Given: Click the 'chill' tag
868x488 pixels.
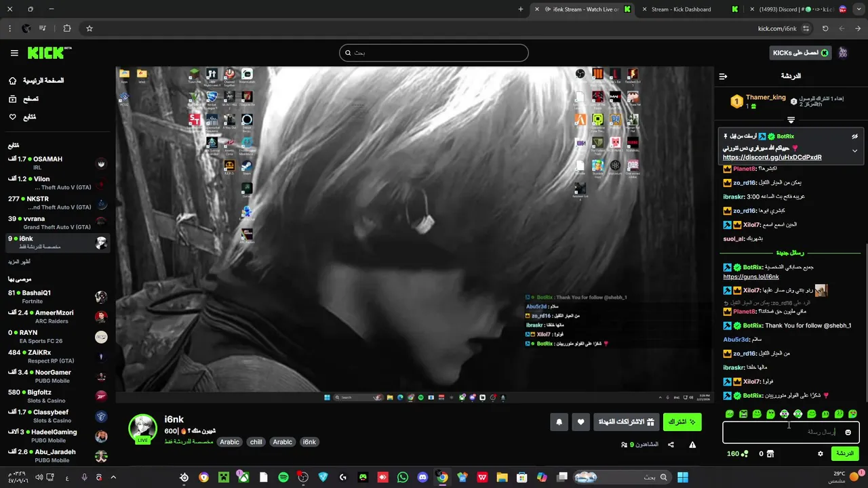Looking at the screenshot, I should click(256, 442).
